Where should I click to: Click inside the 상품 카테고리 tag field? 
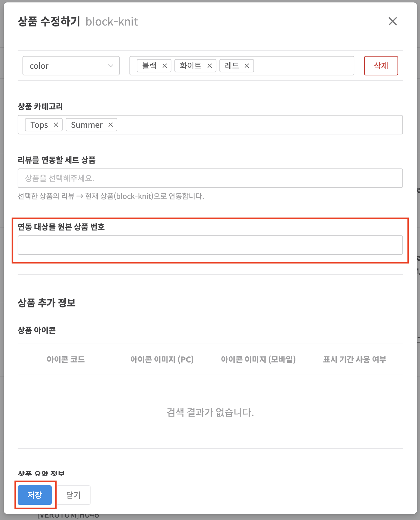coord(258,125)
